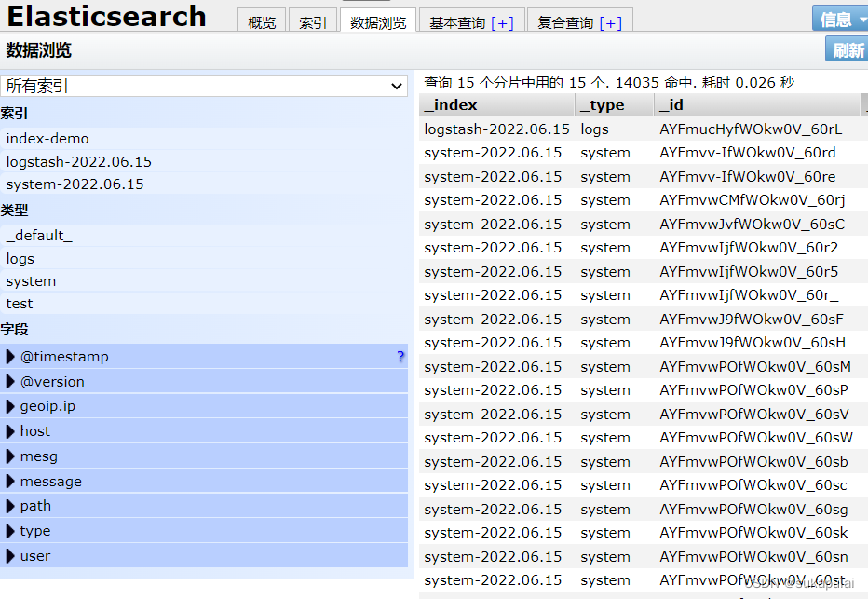The width and height of the screenshot is (868, 599).
Task: Expand the mesg field arrow
Action: (10, 456)
